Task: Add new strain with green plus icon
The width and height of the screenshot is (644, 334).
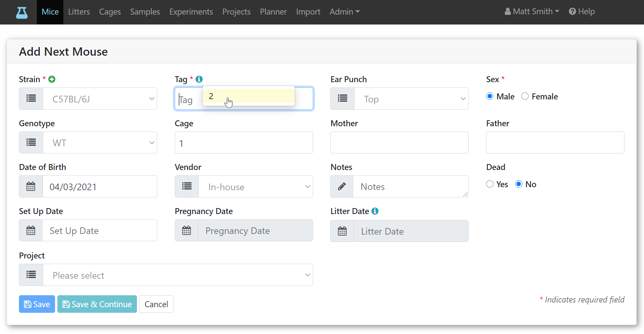Action: tap(52, 79)
